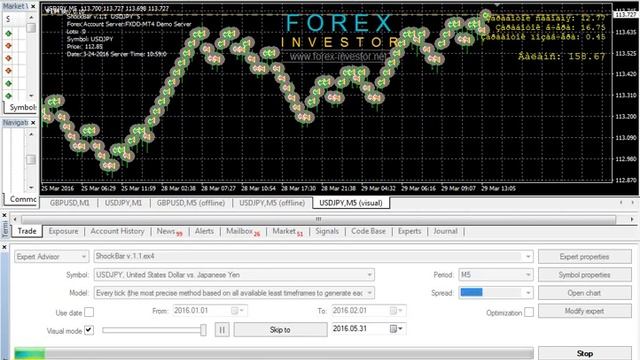
Task: Open the News tab
Action: pos(169,231)
